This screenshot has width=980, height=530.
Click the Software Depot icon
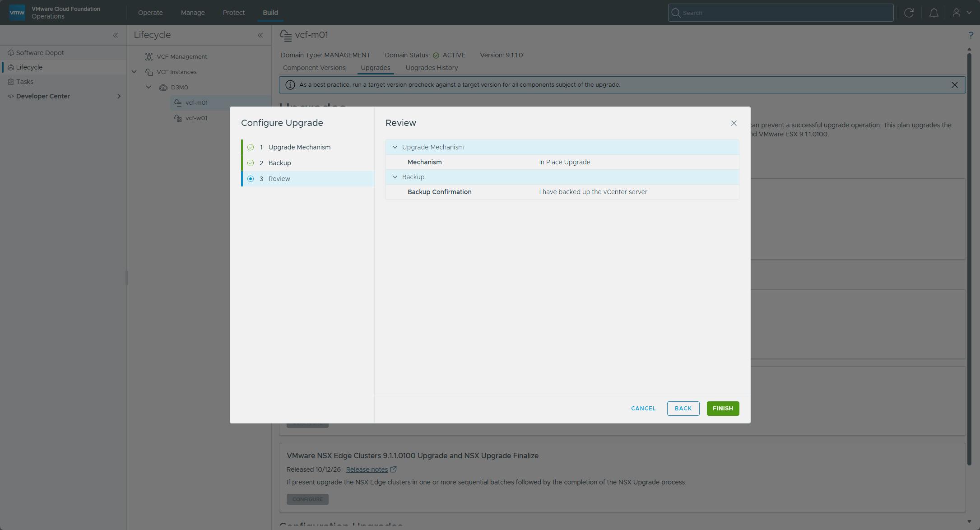tap(11, 53)
